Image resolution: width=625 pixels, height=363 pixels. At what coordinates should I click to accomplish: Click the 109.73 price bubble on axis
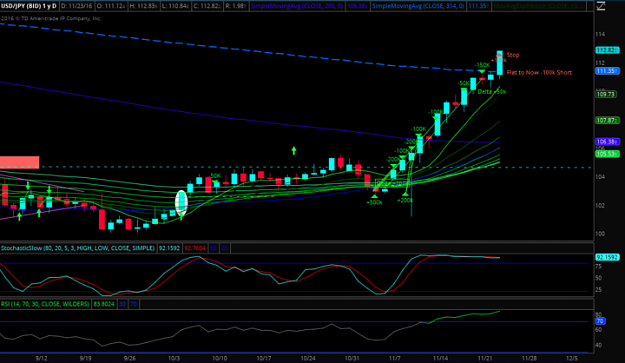point(607,94)
